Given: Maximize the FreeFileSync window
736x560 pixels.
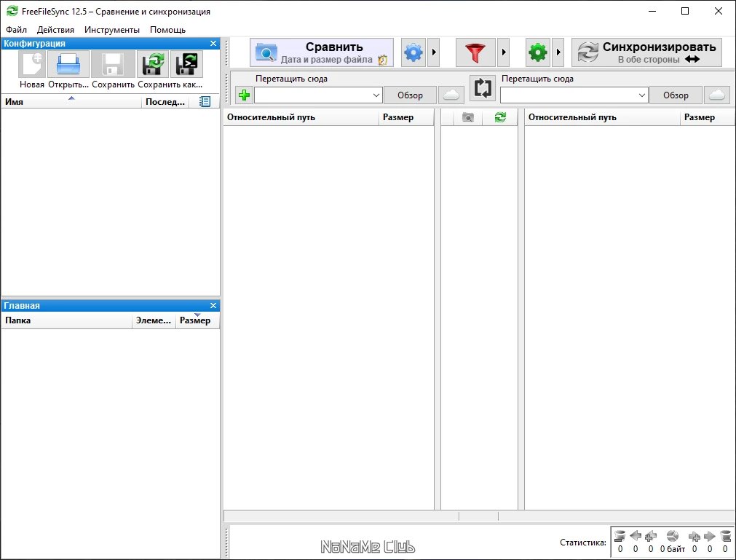Looking at the screenshot, I should coord(685,11).
